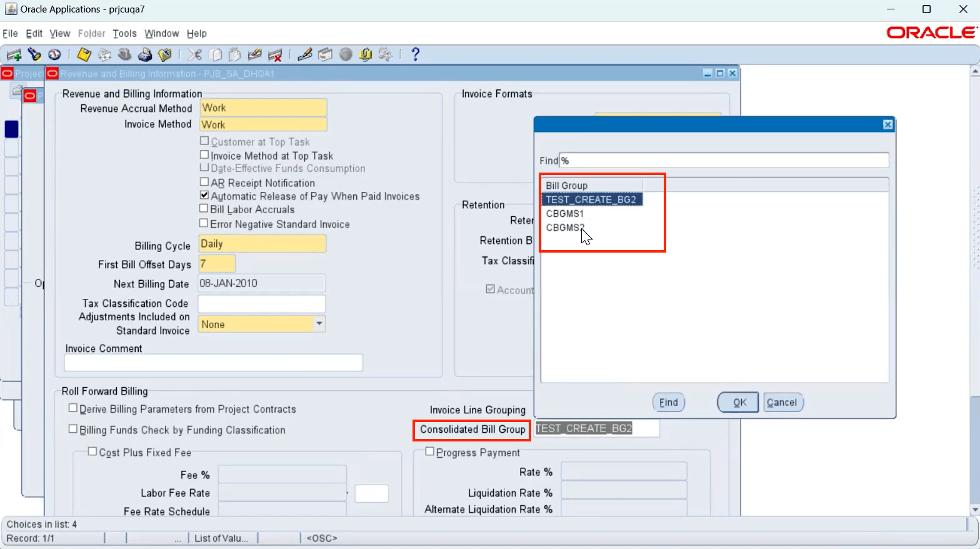Click the Oracle Applications title bar icon
The height and width of the screenshot is (549, 980).
(x=11, y=9)
